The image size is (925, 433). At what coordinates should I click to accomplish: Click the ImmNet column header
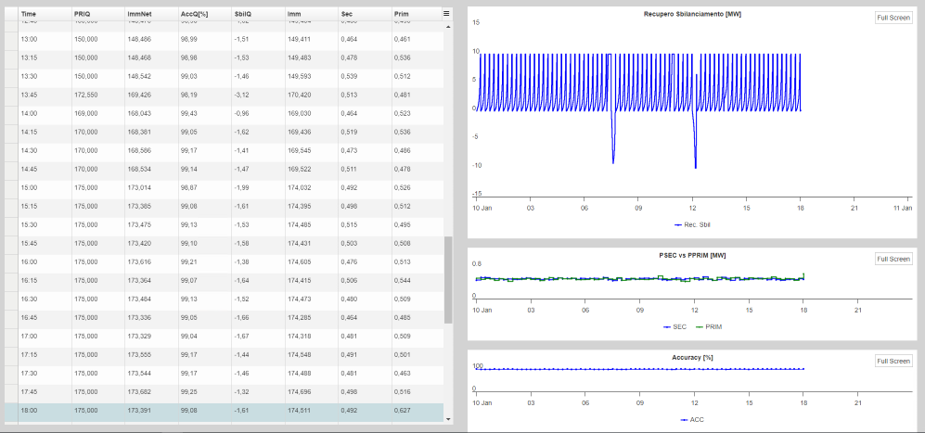tap(139, 13)
